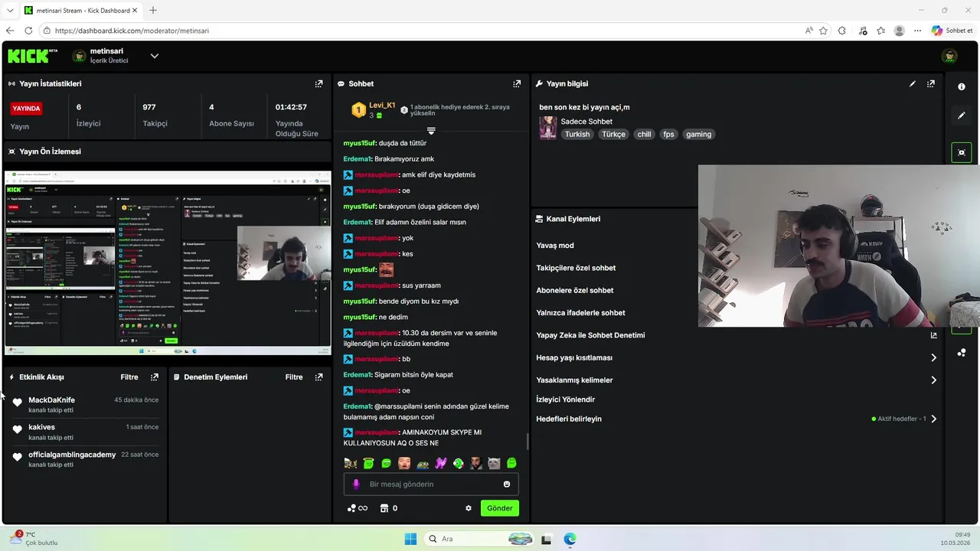
Task: Click the Kick logo
Action: click(32, 56)
